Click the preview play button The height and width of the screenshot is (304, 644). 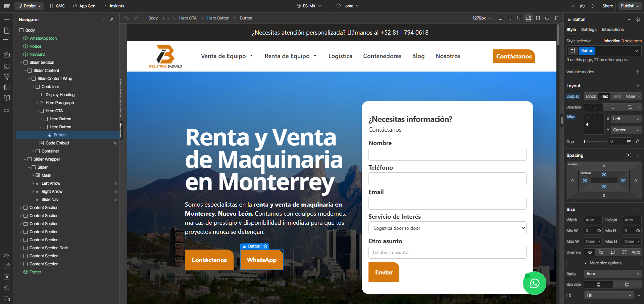(x=593, y=6)
